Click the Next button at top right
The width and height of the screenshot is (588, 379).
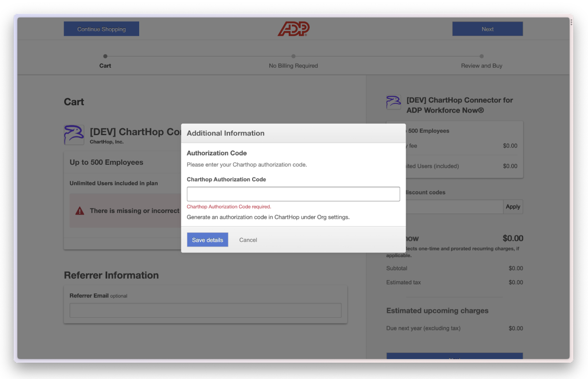click(487, 29)
